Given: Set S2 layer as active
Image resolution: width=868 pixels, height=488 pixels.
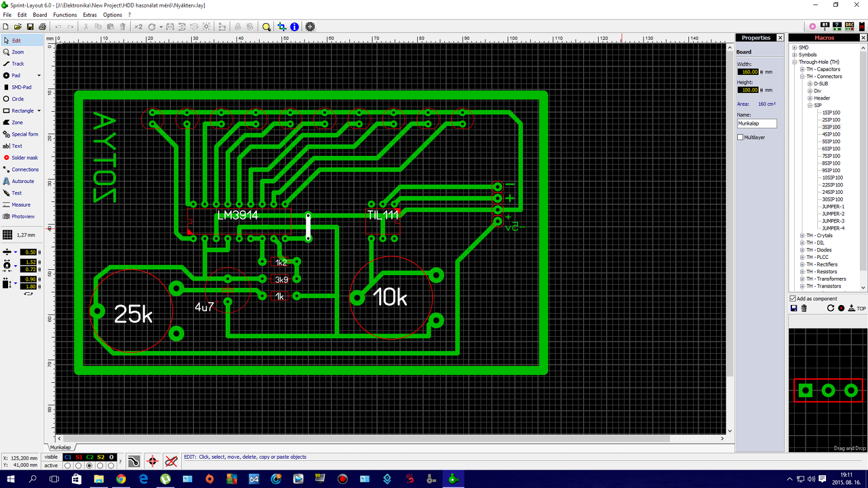Looking at the screenshot, I should point(100,466).
